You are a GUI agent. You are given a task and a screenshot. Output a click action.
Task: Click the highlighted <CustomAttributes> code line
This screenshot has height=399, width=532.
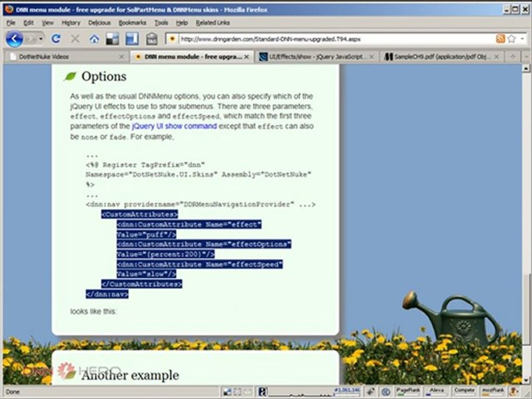[140, 214]
